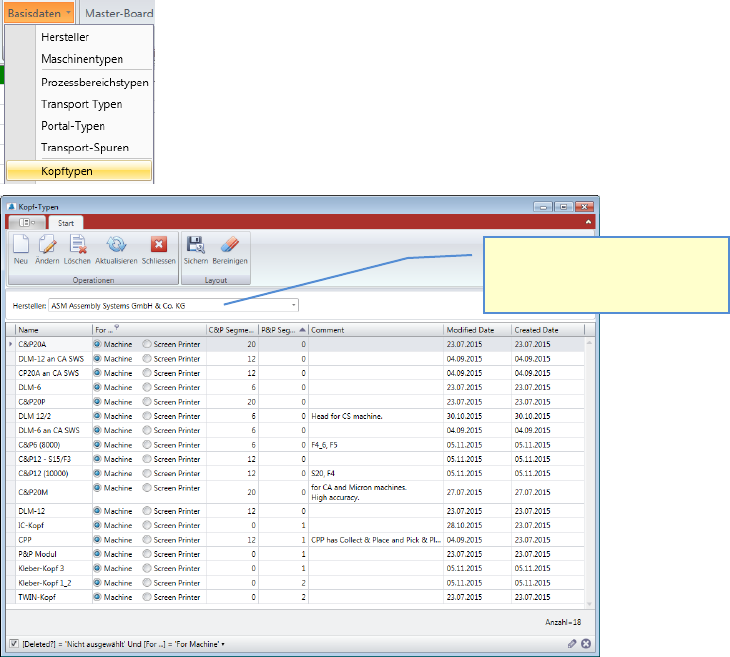Sort by Modified Date column header
The height and width of the screenshot is (657, 730).
tap(477, 330)
